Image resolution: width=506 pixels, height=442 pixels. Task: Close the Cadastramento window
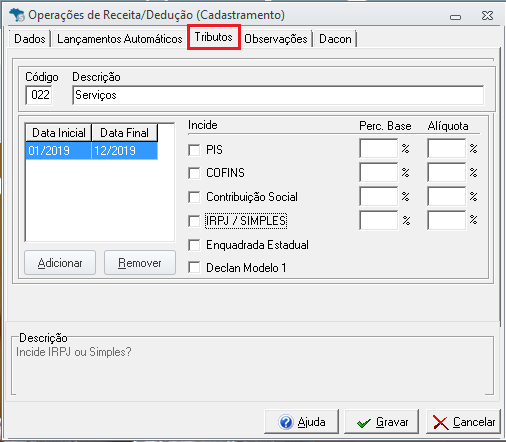click(x=487, y=15)
